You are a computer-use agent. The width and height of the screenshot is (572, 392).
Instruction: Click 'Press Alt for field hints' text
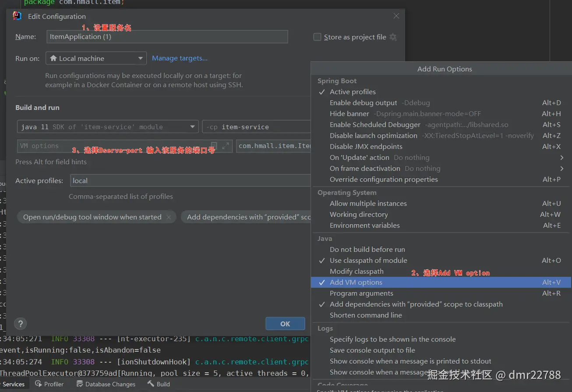click(51, 162)
